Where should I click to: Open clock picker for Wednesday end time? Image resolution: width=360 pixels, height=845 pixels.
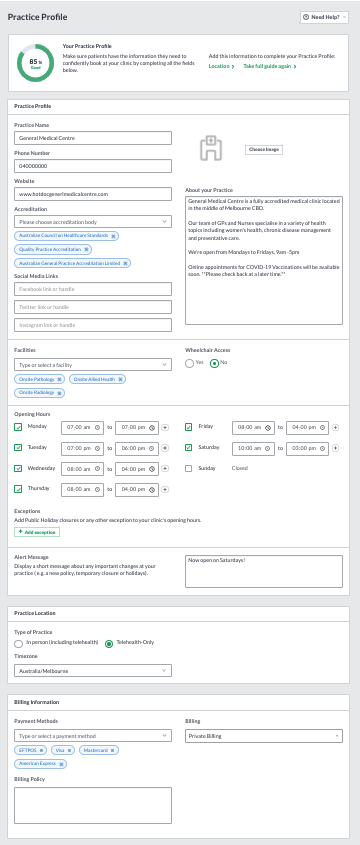[152, 469]
